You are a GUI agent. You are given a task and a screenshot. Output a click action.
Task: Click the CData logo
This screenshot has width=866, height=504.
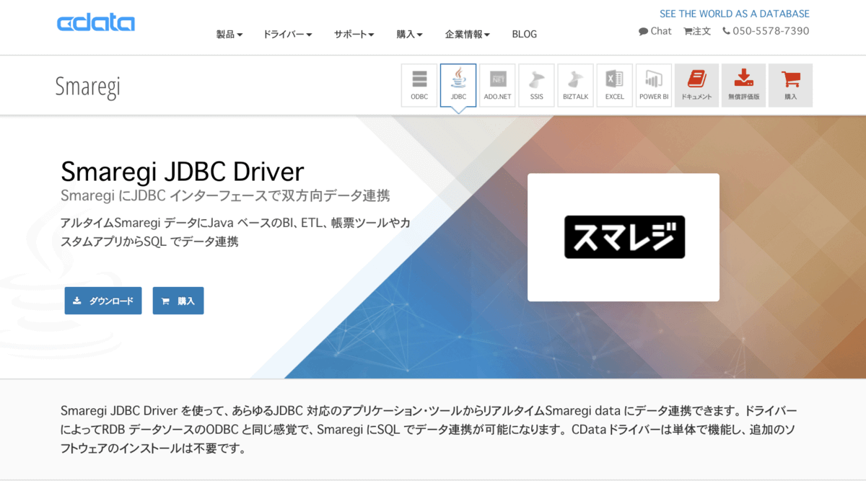point(96,23)
